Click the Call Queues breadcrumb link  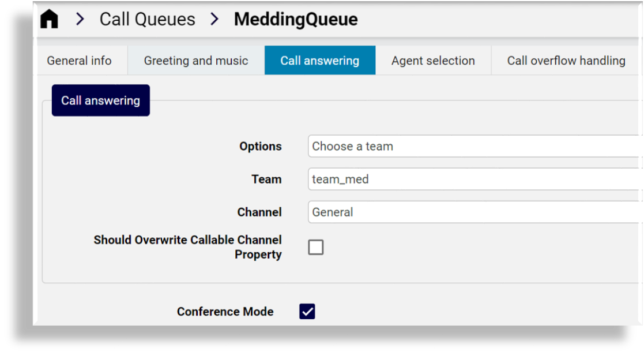(148, 18)
